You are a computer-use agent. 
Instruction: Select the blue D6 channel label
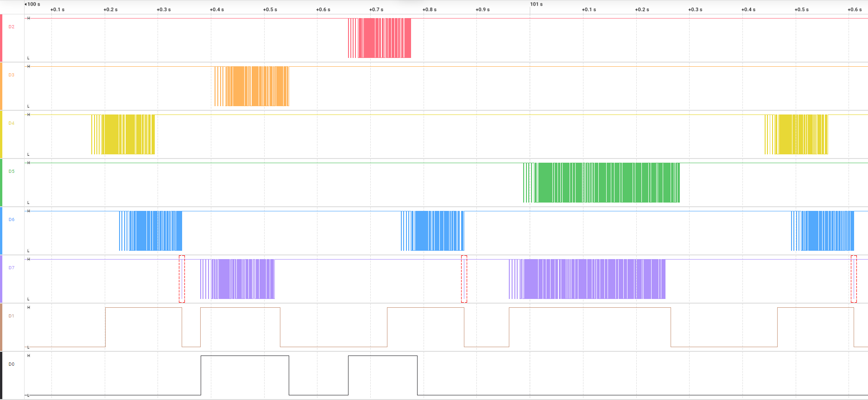(x=12, y=220)
